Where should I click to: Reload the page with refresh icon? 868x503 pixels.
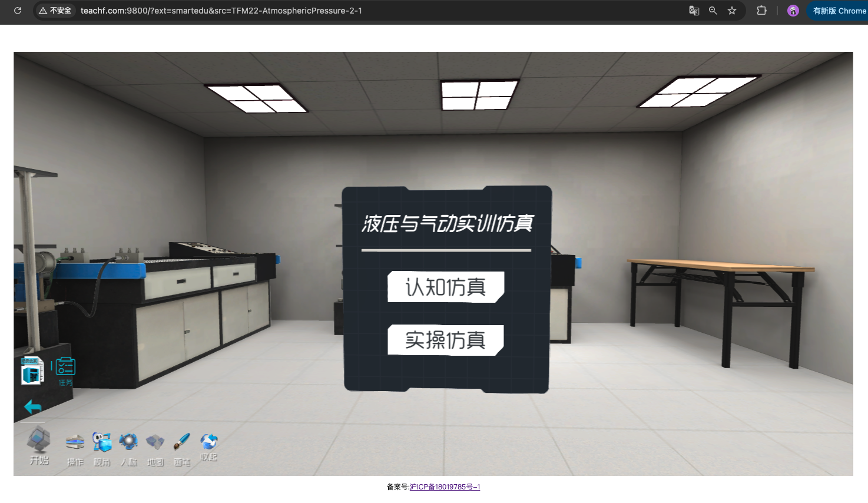(x=18, y=11)
